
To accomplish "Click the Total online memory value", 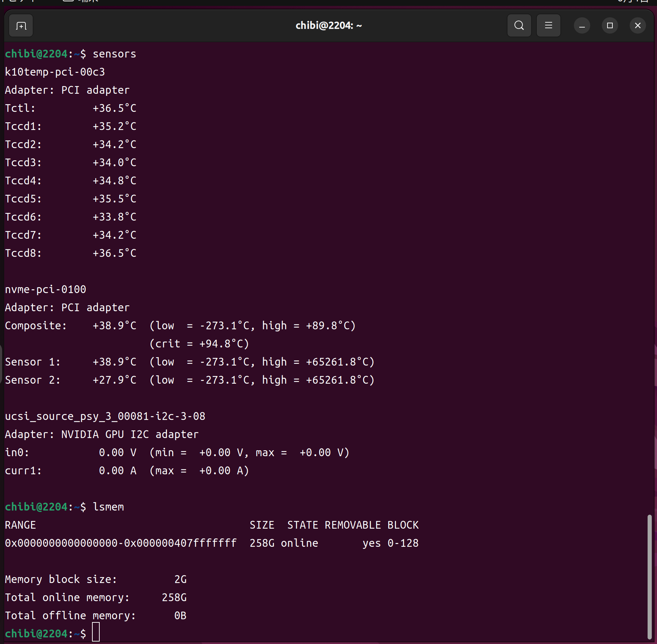I will click(x=174, y=598).
